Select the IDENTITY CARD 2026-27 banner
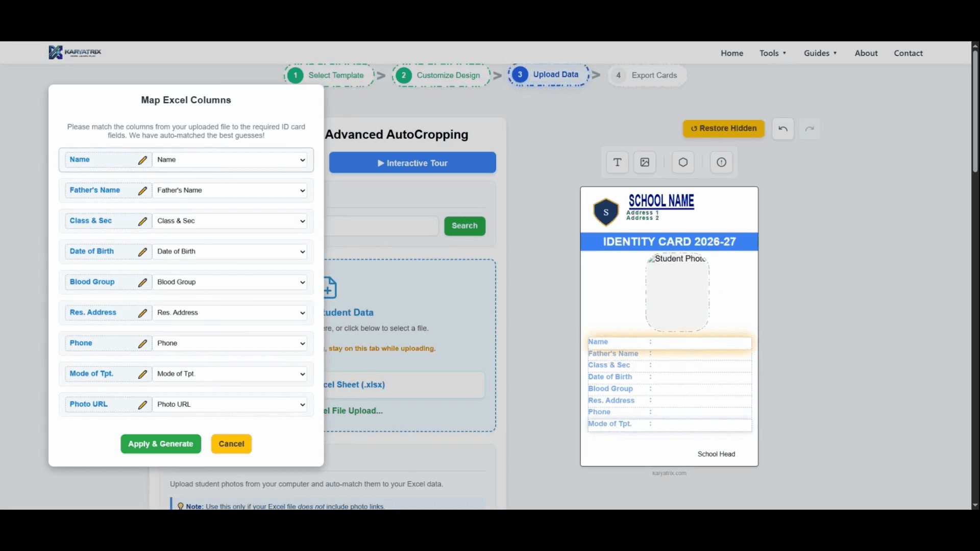This screenshot has width=980, height=551. (669, 242)
